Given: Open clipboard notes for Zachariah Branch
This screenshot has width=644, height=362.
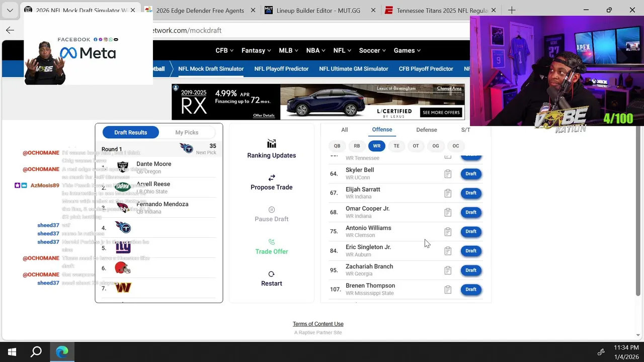Looking at the screenshot, I should pos(448,270).
